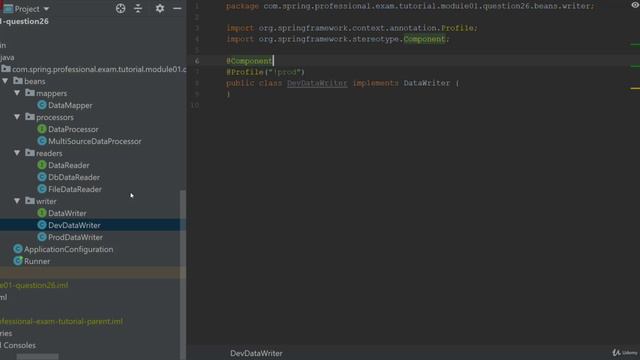Open ProdDataWriter class
The width and height of the screenshot is (640, 360).
point(75,237)
